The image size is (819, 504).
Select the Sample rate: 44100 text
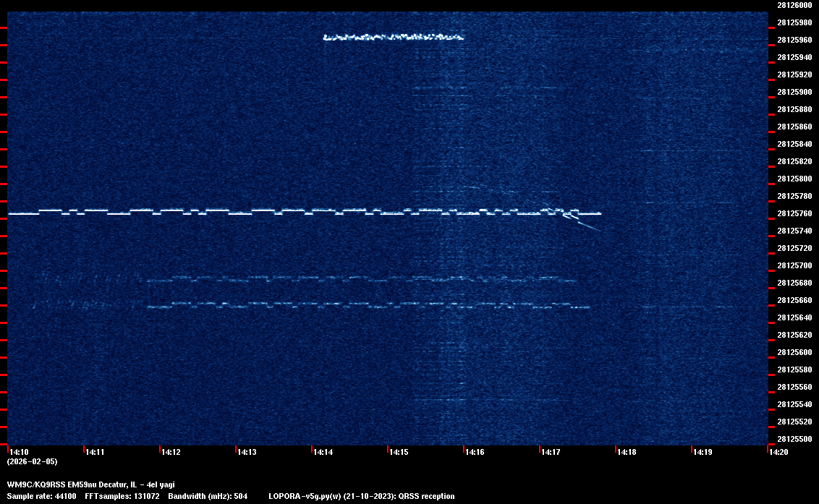click(37, 496)
